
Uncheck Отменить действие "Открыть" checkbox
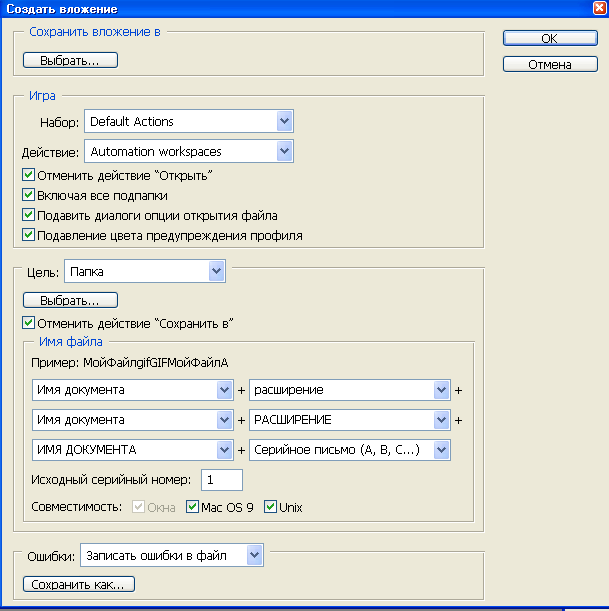point(28,175)
